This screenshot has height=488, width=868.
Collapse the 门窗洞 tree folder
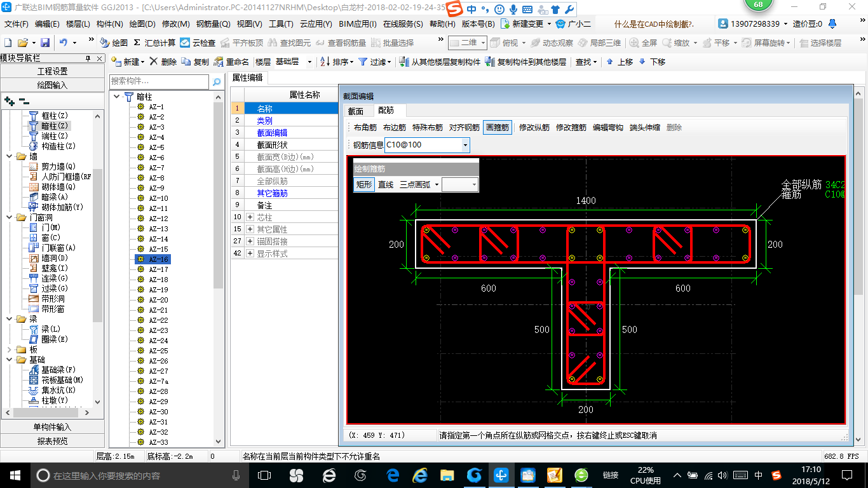(x=10, y=217)
